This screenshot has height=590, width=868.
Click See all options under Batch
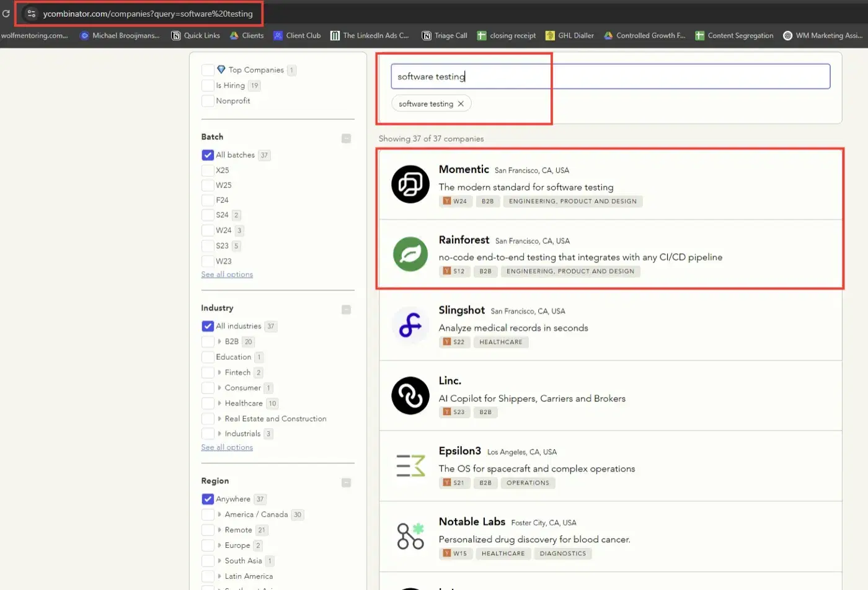(227, 275)
